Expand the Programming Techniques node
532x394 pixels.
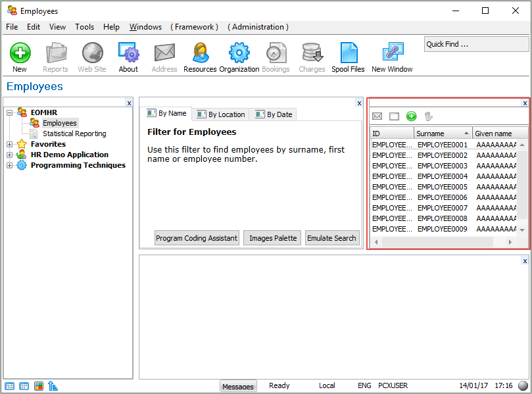[x=9, y=165]
